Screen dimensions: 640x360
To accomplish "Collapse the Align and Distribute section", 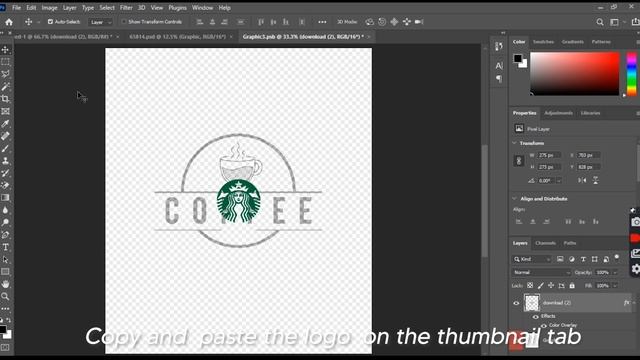I will click(x=514, y=199).
